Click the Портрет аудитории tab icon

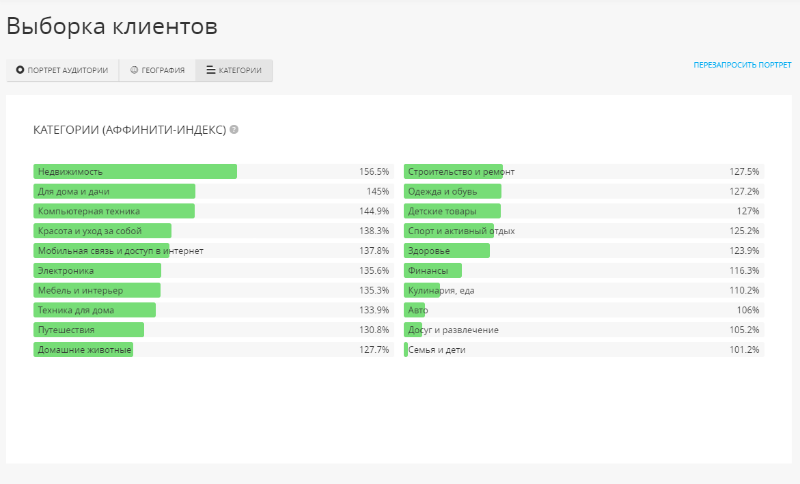coord(20,70)
